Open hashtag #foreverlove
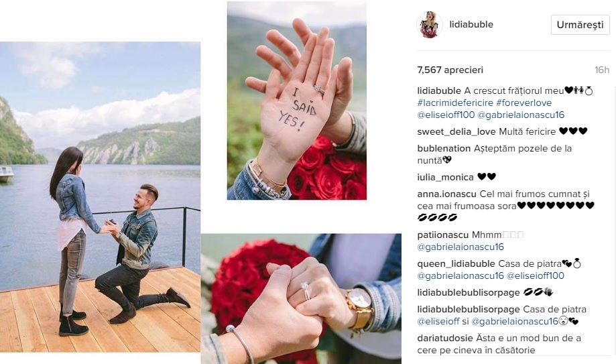 [x=524, y=103]
